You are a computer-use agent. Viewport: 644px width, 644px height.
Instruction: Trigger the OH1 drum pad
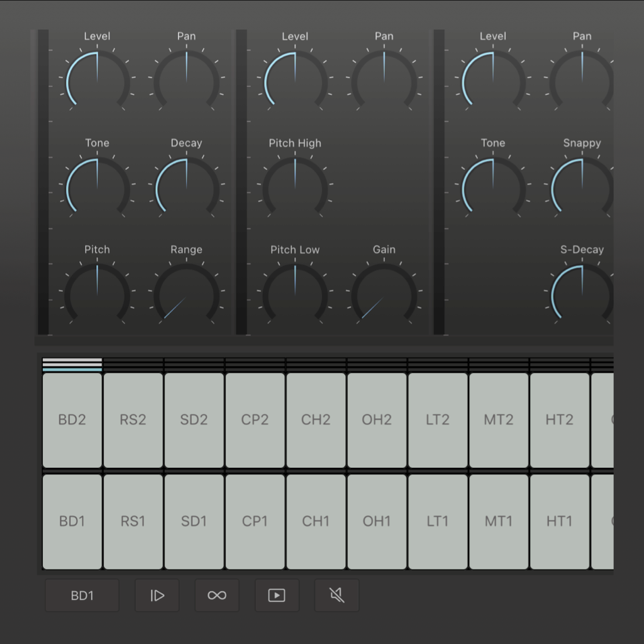pyautogui.click(x=377, y=521)
